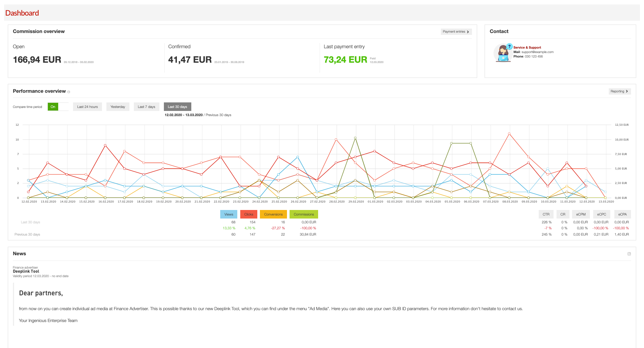Select the Last 24 hours period
The height and width of the screenshot is (348, 644).
coord(87,107)
